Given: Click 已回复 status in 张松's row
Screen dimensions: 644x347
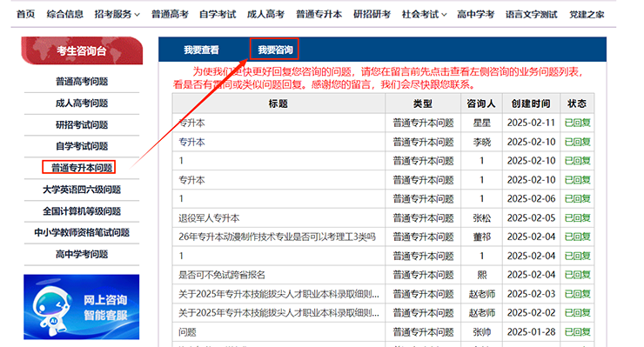Looking at the screenshot, I should [x=578, y=218].
